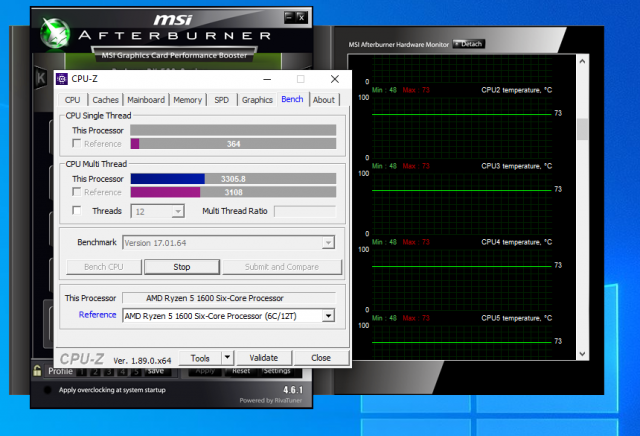Click the CPU-Z purple chip icon
The image size is (640, 436).
tap(62, 79)
